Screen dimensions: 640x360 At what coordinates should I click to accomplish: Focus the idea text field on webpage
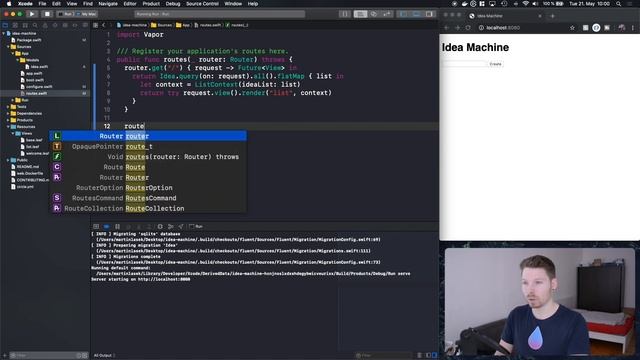[464, 64]
